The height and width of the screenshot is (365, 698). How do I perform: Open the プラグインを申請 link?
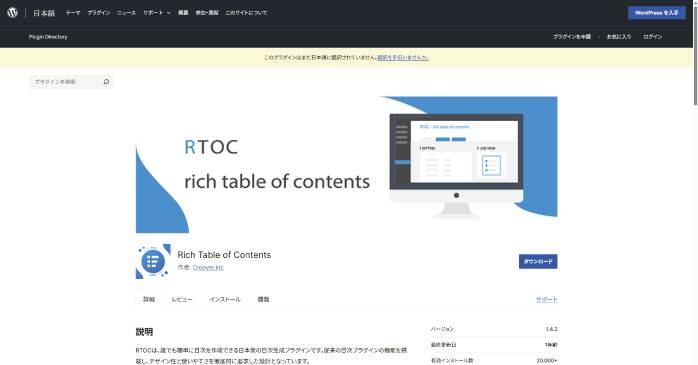(572, 37)
